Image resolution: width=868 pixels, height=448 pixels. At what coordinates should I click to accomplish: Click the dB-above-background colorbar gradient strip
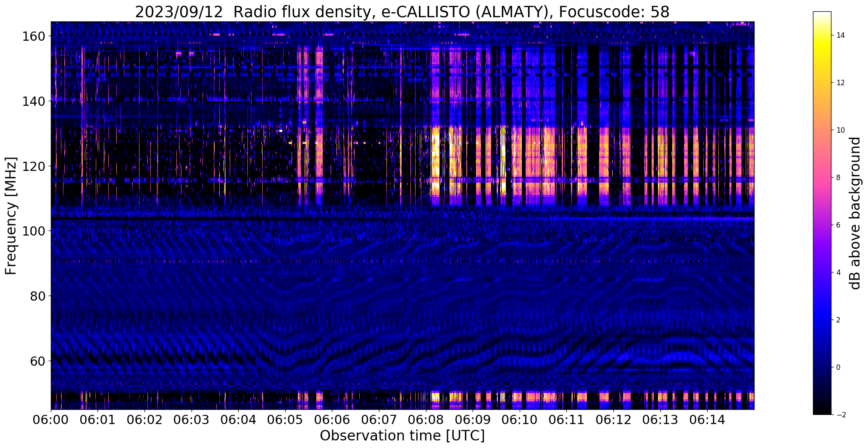[x=822, y=213]
